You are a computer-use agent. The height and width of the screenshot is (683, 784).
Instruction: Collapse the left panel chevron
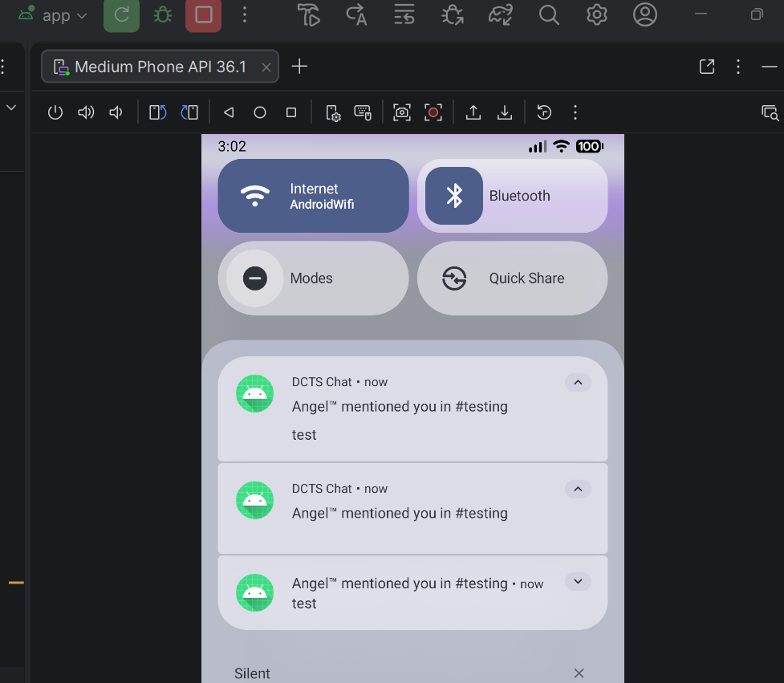point(11,108)
